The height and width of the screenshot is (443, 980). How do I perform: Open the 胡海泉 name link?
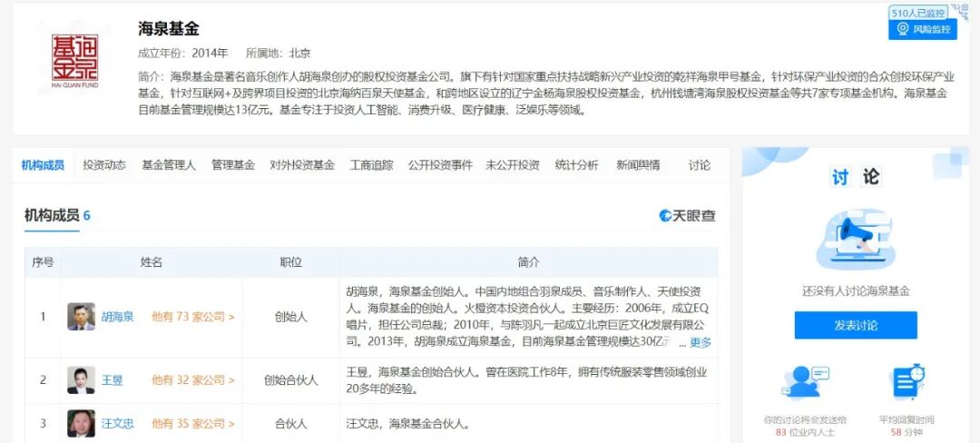(118, 317)
